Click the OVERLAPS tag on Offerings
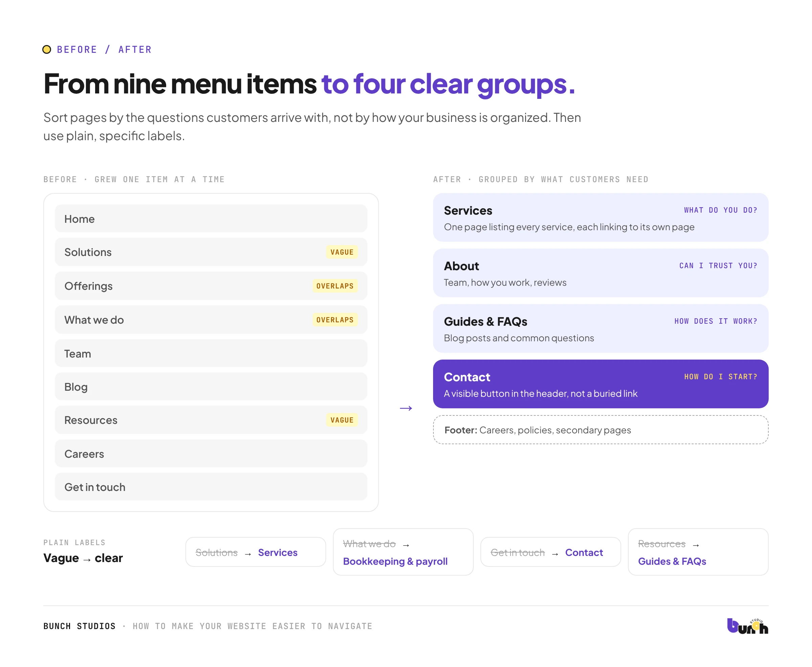Screen dimensions: 812x667 click(x=335, y=286)
